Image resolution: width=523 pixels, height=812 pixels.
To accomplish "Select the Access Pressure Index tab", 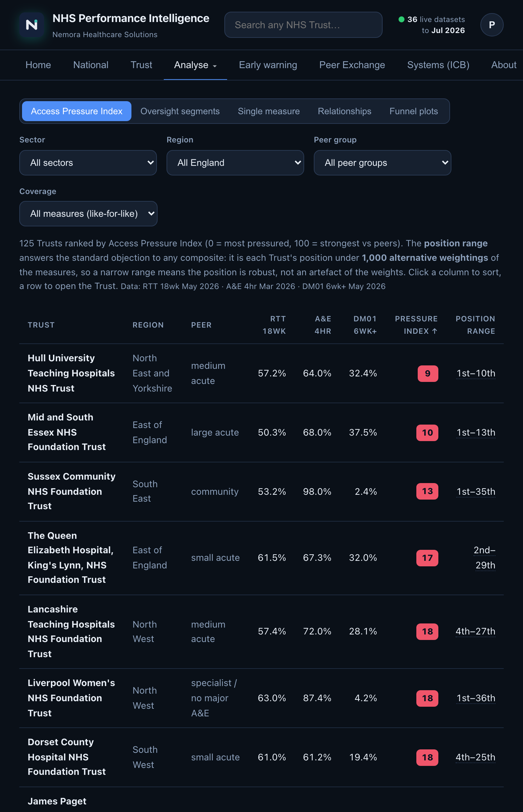I will [77, 111].
